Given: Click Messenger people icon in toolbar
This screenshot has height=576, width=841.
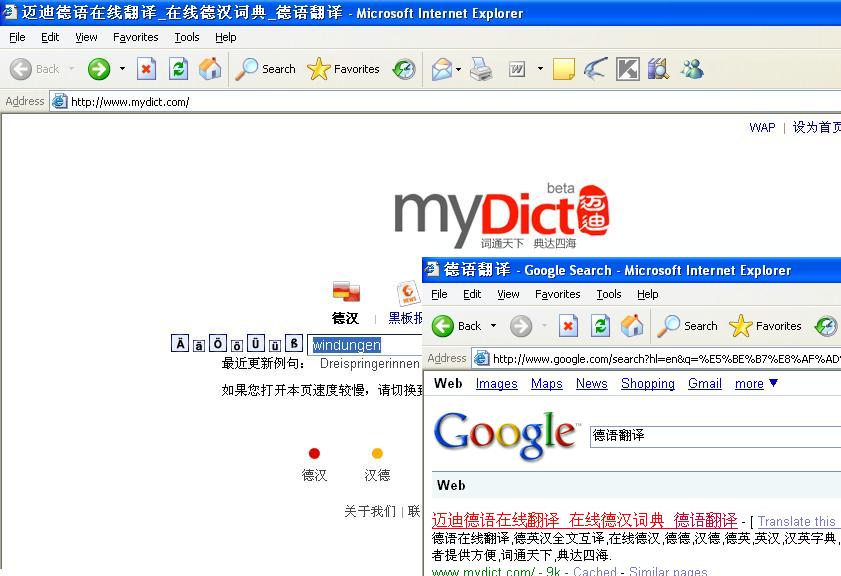Looking at the screenshot, I should click(692, 69).
